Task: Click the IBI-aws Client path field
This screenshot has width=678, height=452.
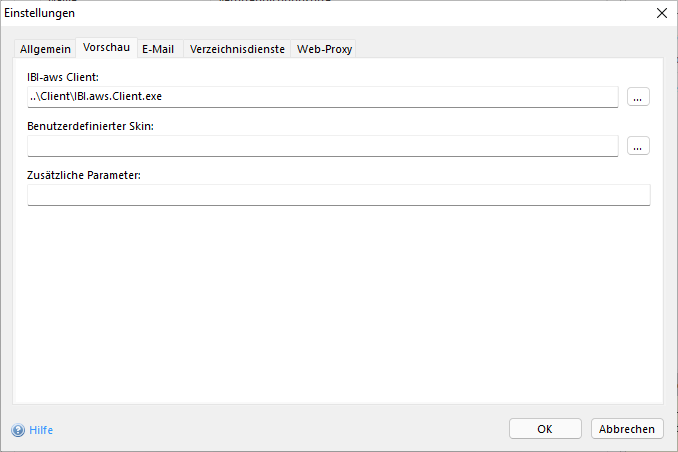Action: tap(322, 96)
